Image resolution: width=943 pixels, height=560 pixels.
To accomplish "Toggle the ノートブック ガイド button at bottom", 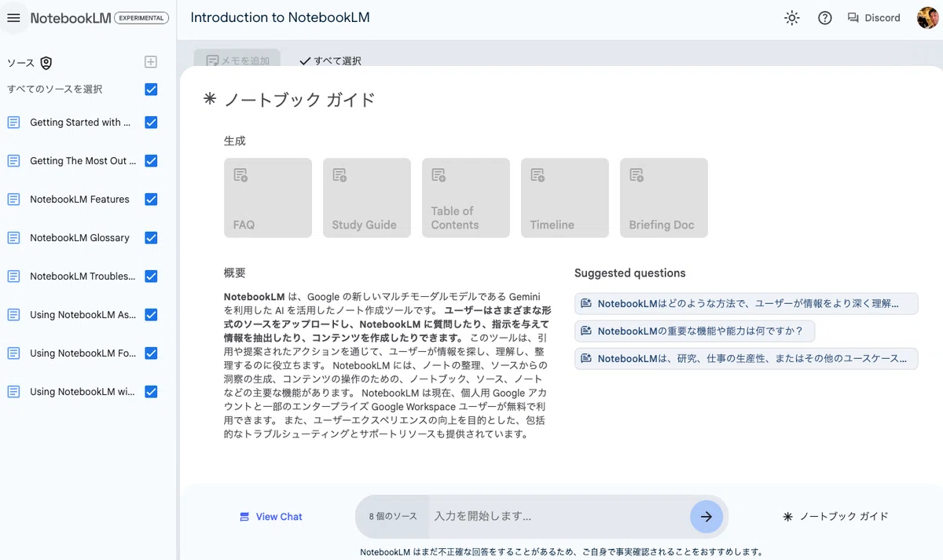I will tap(835, 517).
